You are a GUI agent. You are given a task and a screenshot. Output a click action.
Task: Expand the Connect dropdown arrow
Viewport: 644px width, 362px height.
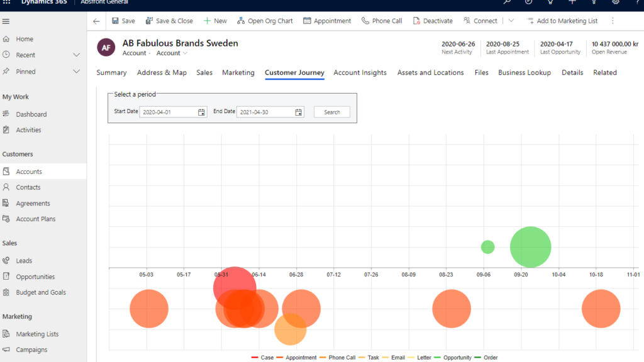(x=511, y=21)
